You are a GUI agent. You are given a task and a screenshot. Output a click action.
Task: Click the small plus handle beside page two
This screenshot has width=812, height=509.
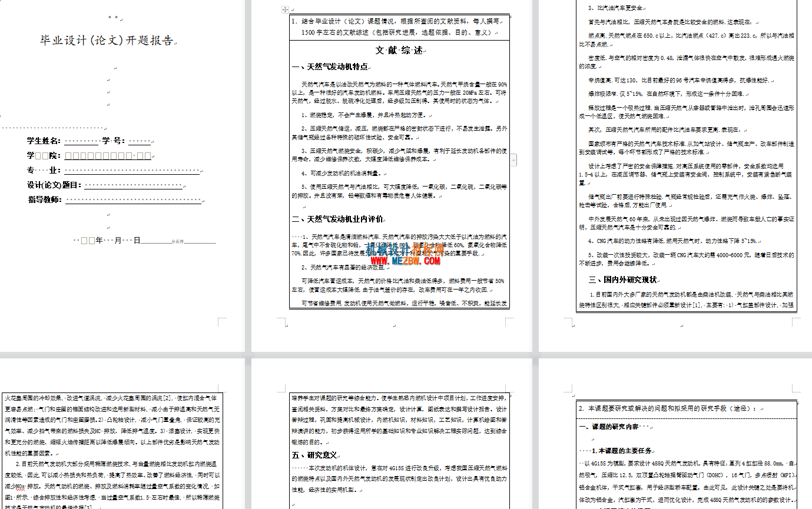(515, 159)
